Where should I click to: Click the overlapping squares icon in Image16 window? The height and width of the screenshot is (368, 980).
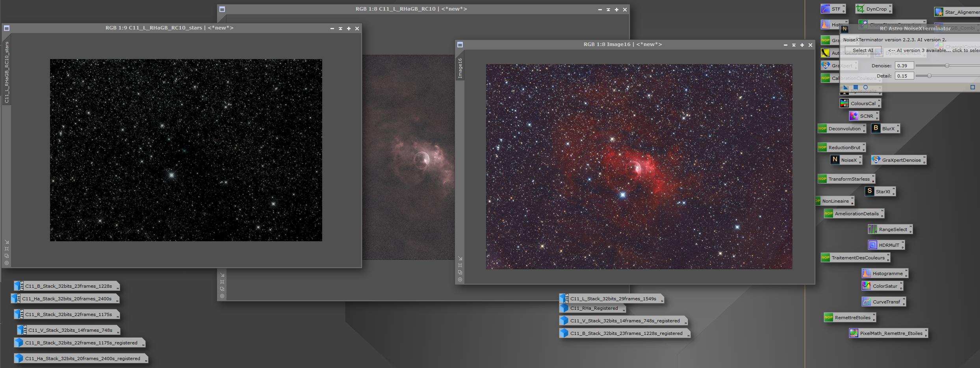pos(460,272)
